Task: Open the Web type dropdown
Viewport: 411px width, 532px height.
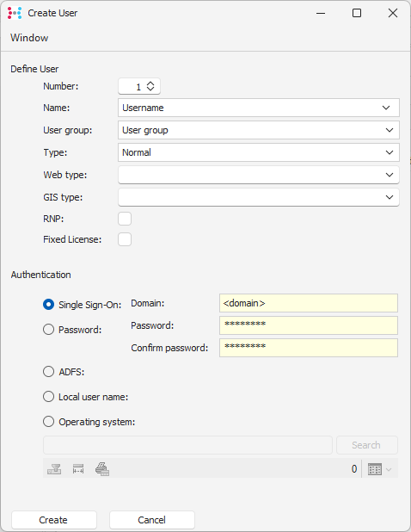Action: (259, 175)
